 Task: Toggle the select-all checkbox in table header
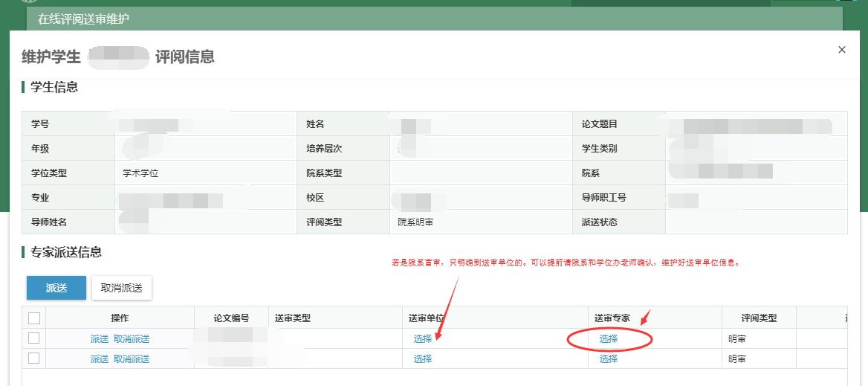(x=33, y=318)
